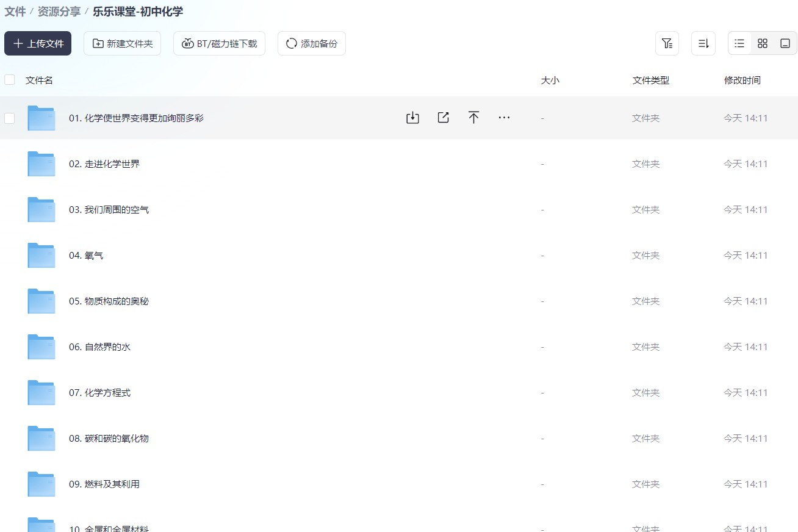Open the more options menu for the first folder
The image size is (798, 532).
(x=504, y=117)
